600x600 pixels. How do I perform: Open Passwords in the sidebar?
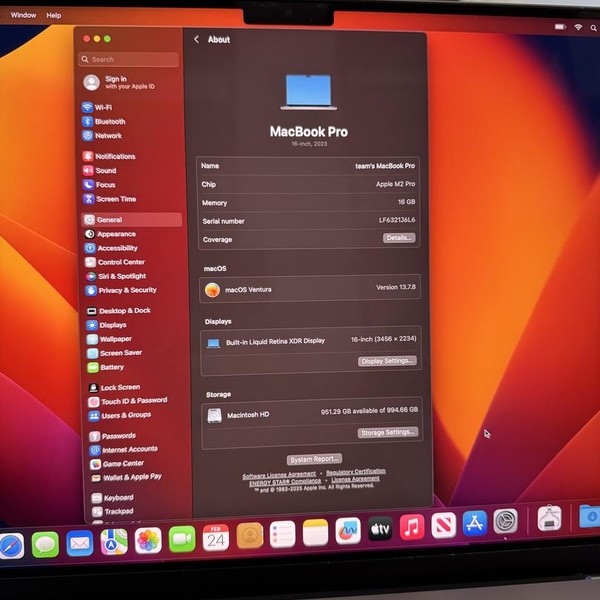pos(113,436)
